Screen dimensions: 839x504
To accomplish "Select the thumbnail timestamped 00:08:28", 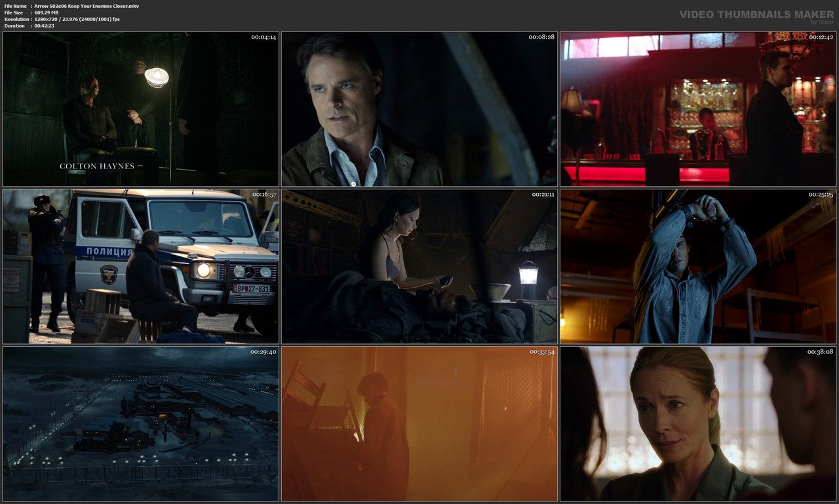I will pos(419,109).
